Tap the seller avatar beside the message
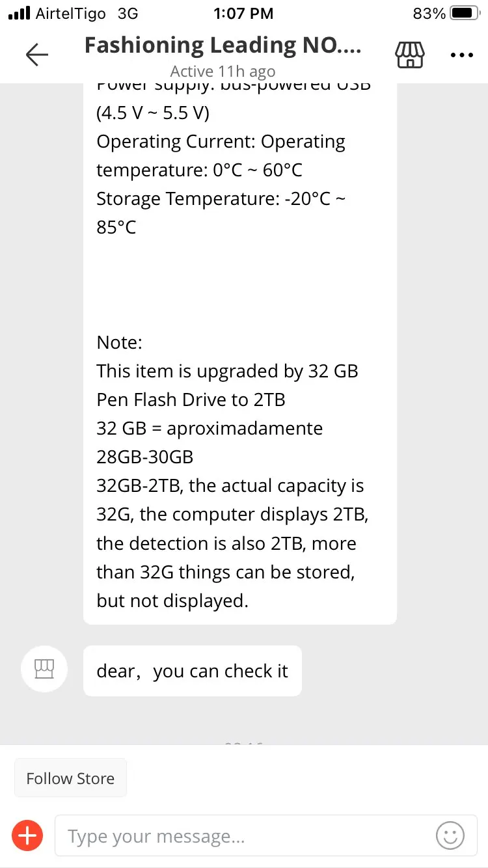488x868 pixels. [44, 669]
